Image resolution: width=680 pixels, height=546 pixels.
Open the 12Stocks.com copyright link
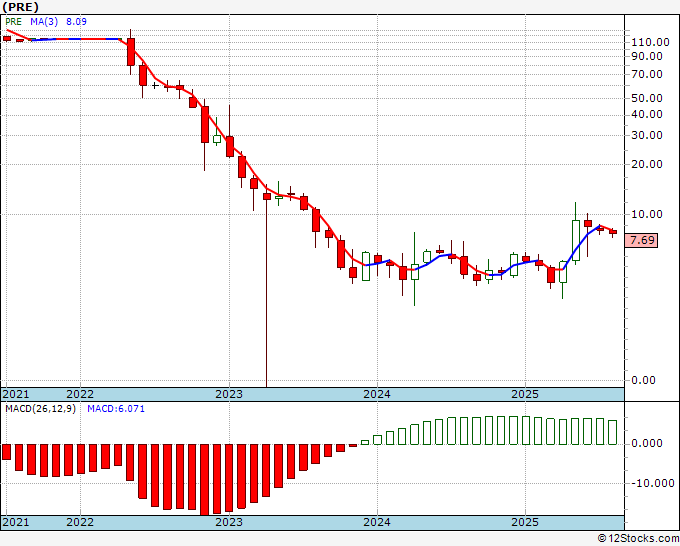click(x=638, y=538)
